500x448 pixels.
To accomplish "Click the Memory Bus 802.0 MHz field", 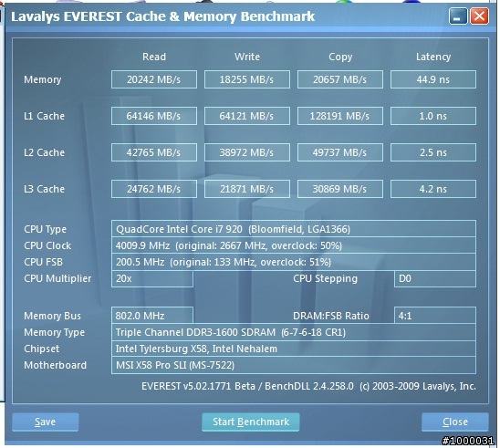I will 152,316.
